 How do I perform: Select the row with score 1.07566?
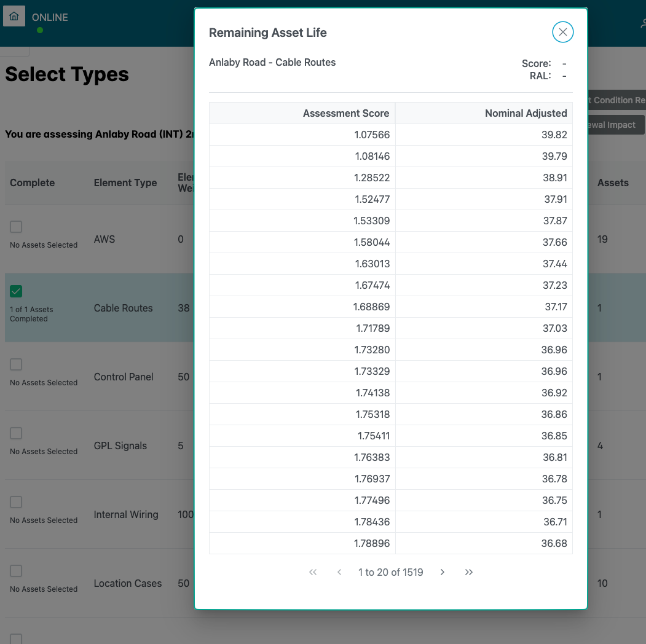[390, 135]
